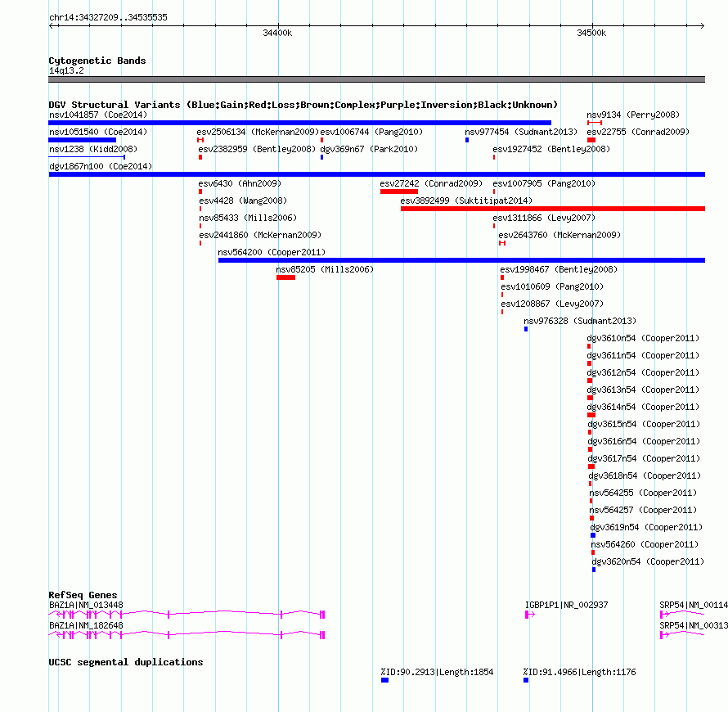Click nsv564260 (Cooper2011) label
Image resolution: width=728 pixels, height=712 pixels.
coord(645,544)
